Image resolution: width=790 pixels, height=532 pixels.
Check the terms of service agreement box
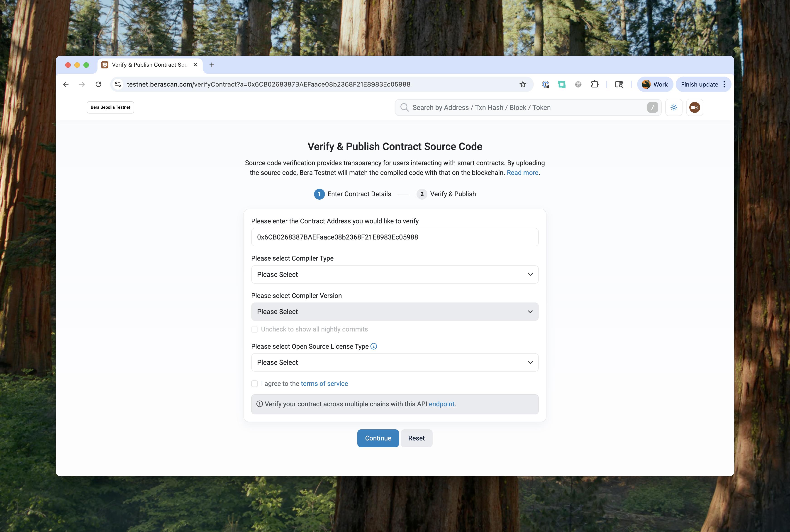[x=254, y=384]
